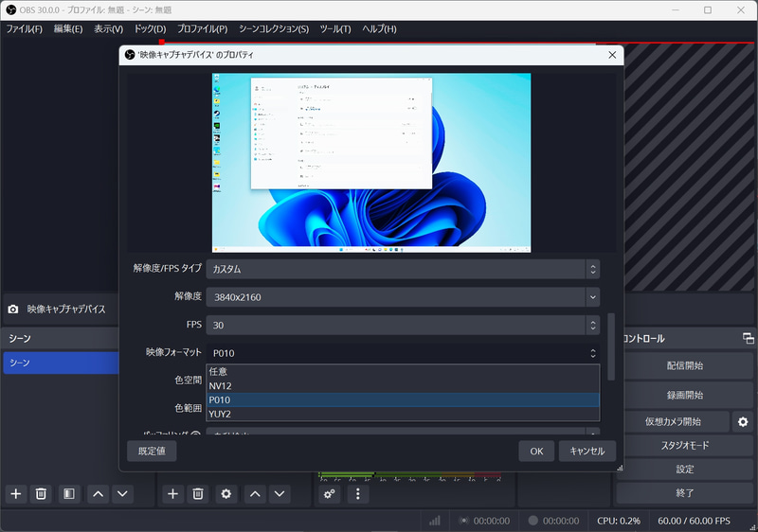This screenshot has height=532, width=758.
Task: Select シーン in scenes list
Action: [61, 363]
